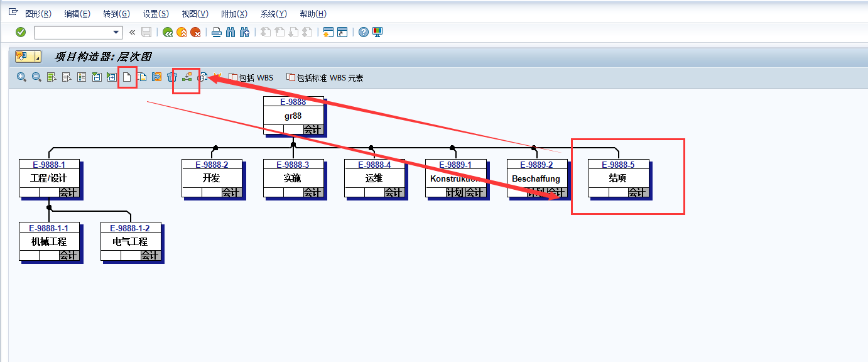Click the Copy double-page icon

point(142,77)
